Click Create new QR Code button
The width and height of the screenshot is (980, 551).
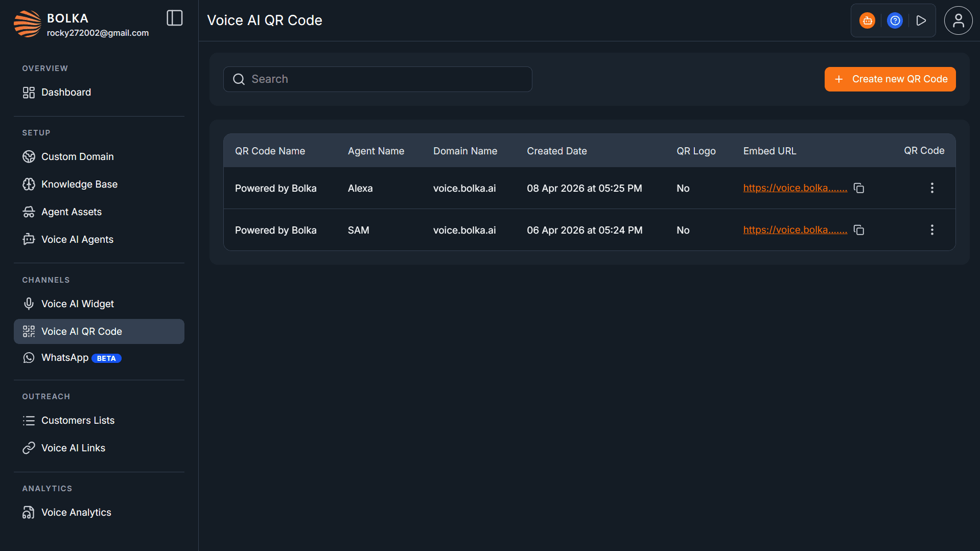pos(890,79)
